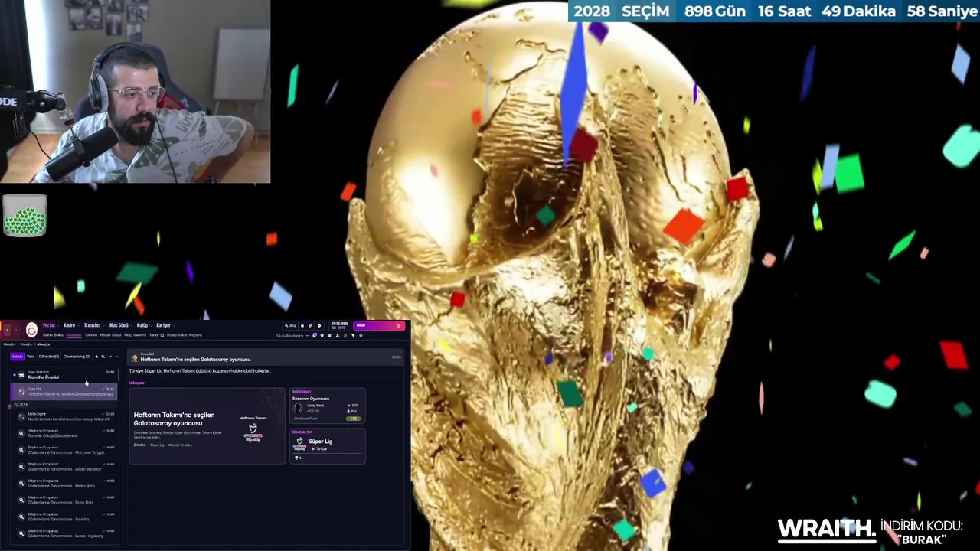980x551 pixels.
Task: Click the green ball jar widget
Action: pos(24,216)
